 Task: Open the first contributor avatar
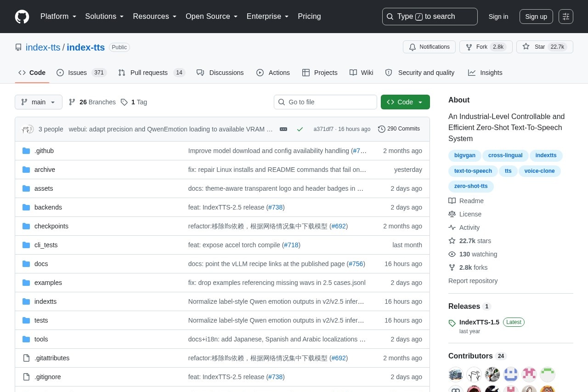456,375
